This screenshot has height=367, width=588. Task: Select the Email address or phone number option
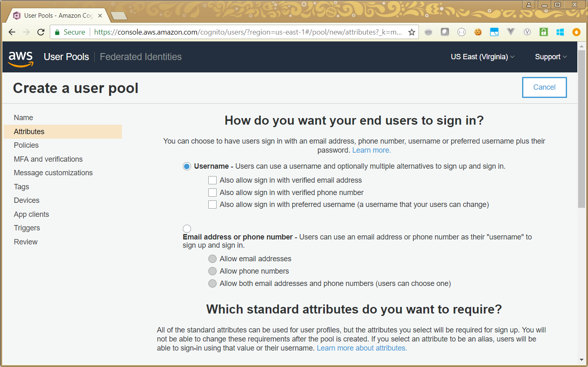pyautogui.click(x=187, y=229)
